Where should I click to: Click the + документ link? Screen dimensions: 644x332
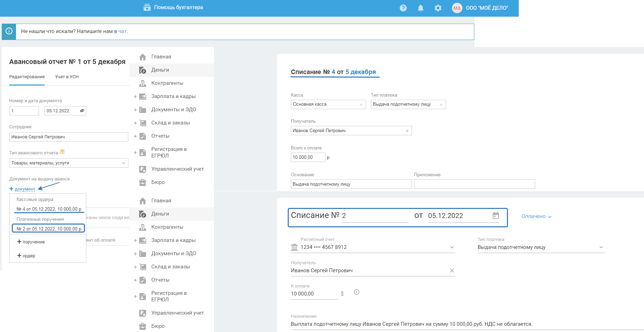click(x=24, y=189)
